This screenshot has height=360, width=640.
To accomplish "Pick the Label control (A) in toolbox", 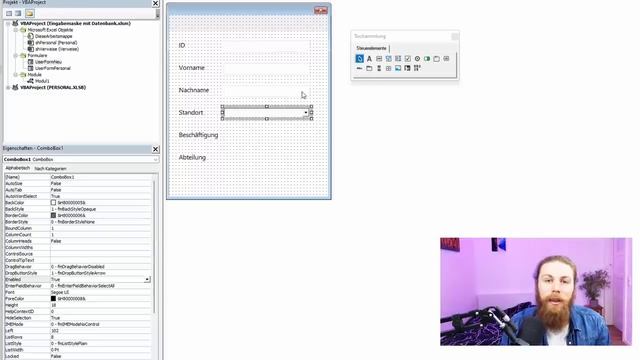I will [x=369, y=59].
